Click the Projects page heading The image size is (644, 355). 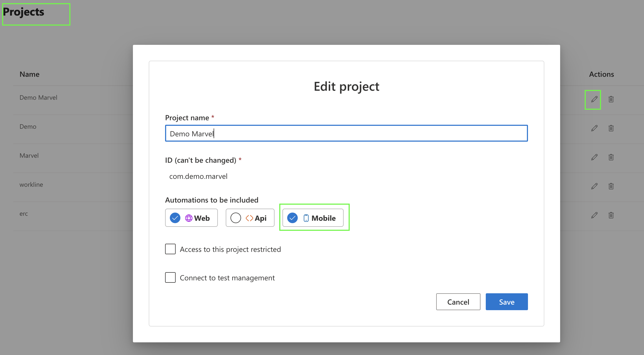click(x=23, y=12)
